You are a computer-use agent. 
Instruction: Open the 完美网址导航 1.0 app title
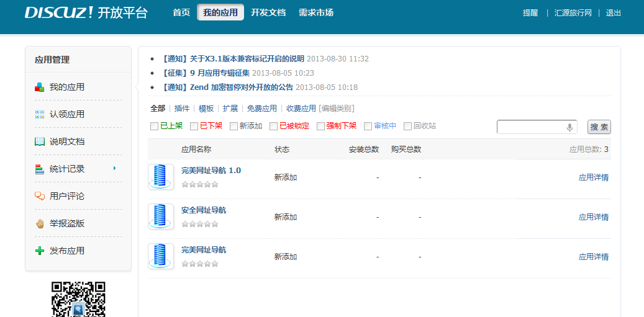pyautogui.click(x=211, y=171)
